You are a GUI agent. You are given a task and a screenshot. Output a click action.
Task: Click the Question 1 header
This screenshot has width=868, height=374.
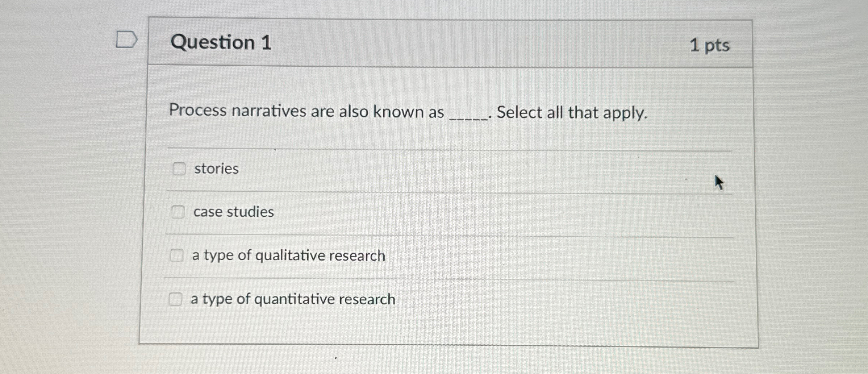pos(220,43)
